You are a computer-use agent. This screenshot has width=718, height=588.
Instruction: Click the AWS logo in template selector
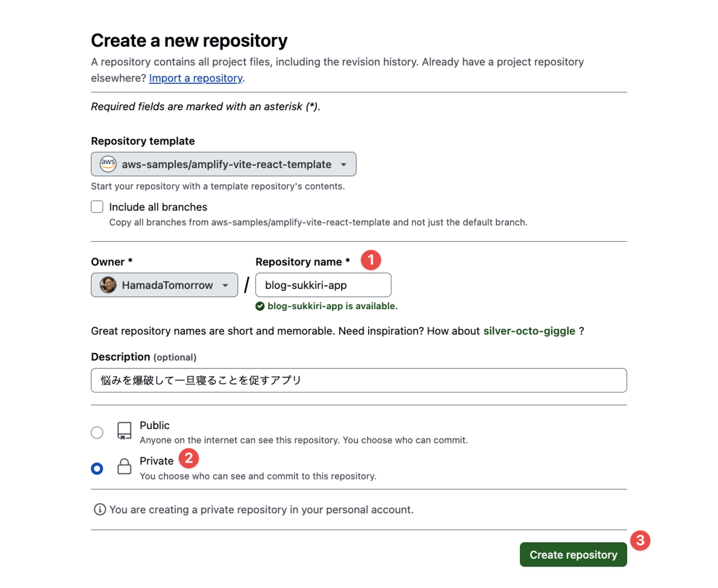tap(108, 164)
